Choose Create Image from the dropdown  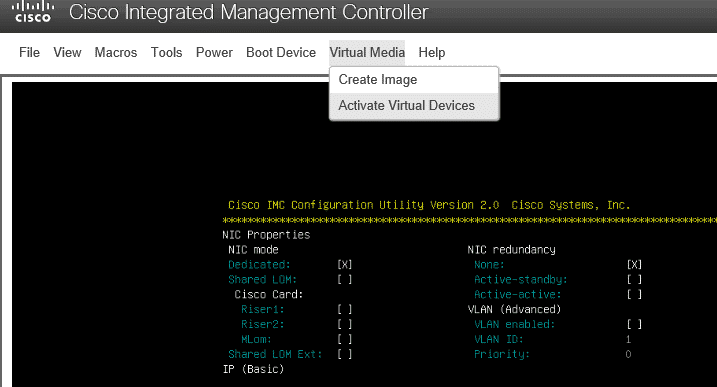414,80
